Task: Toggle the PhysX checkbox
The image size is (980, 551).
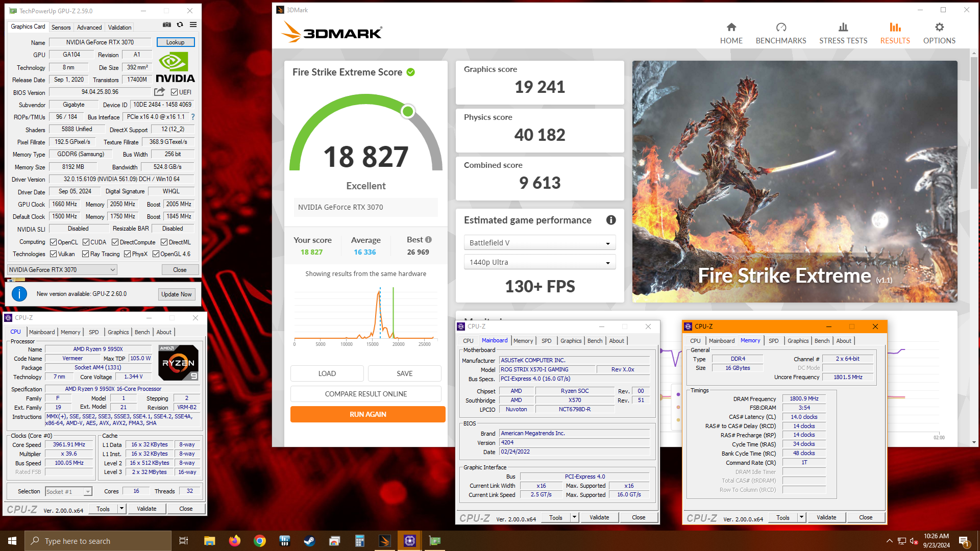Action: (x=127, y=254)
